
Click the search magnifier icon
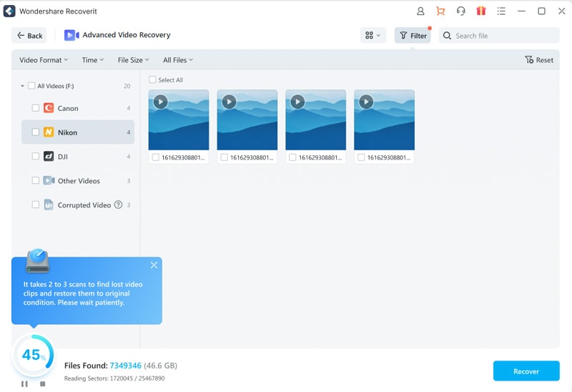point(447,36)
